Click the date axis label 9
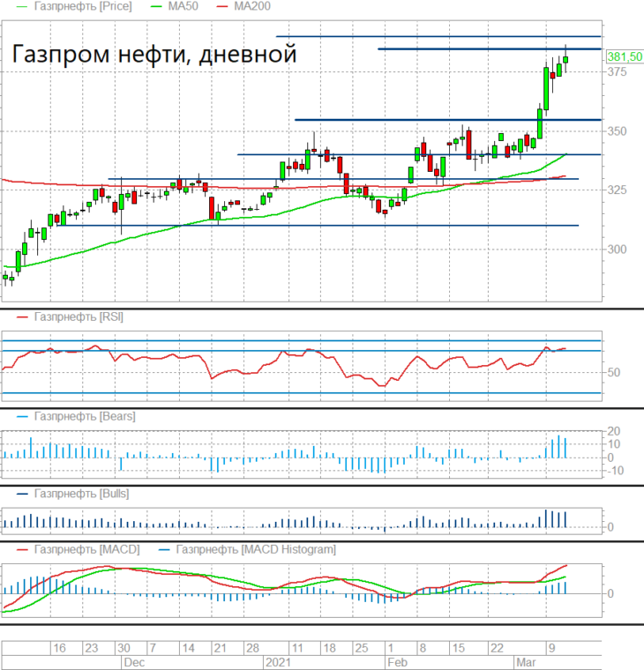Image resolution: width=644 pixels, height=670 pixels. click(x=551, y=648)
